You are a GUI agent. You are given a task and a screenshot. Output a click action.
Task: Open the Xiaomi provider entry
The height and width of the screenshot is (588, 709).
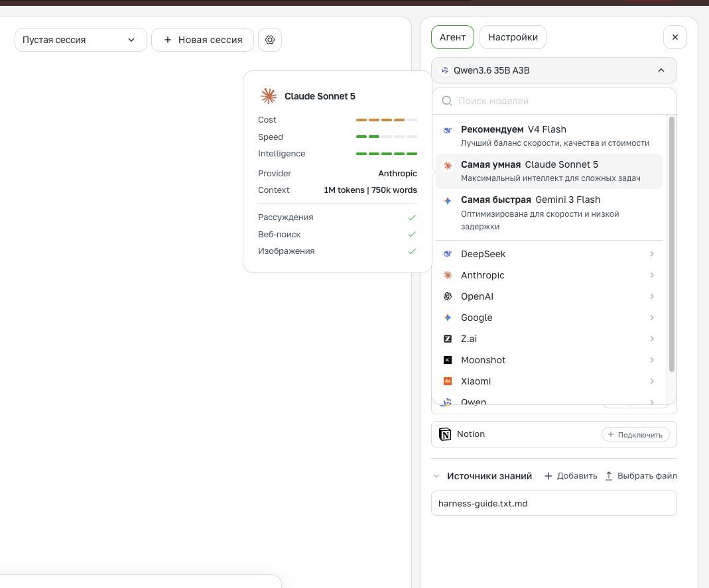(x=549, y=381)
